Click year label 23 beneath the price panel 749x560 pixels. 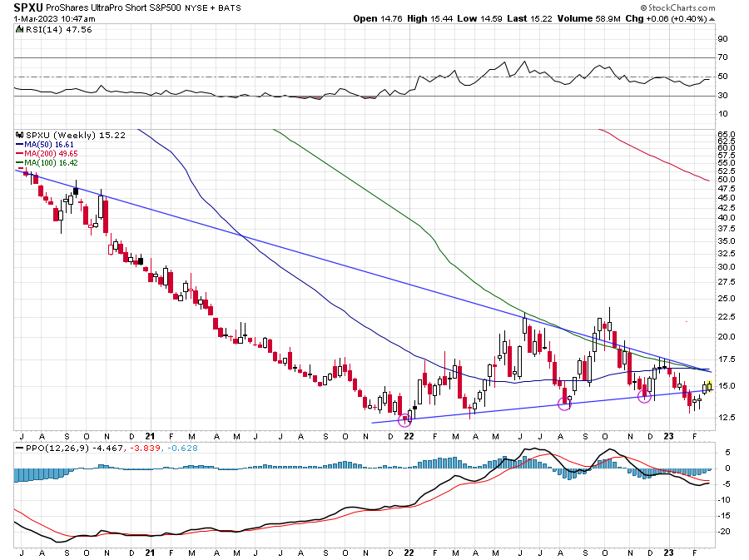point(669,436)
